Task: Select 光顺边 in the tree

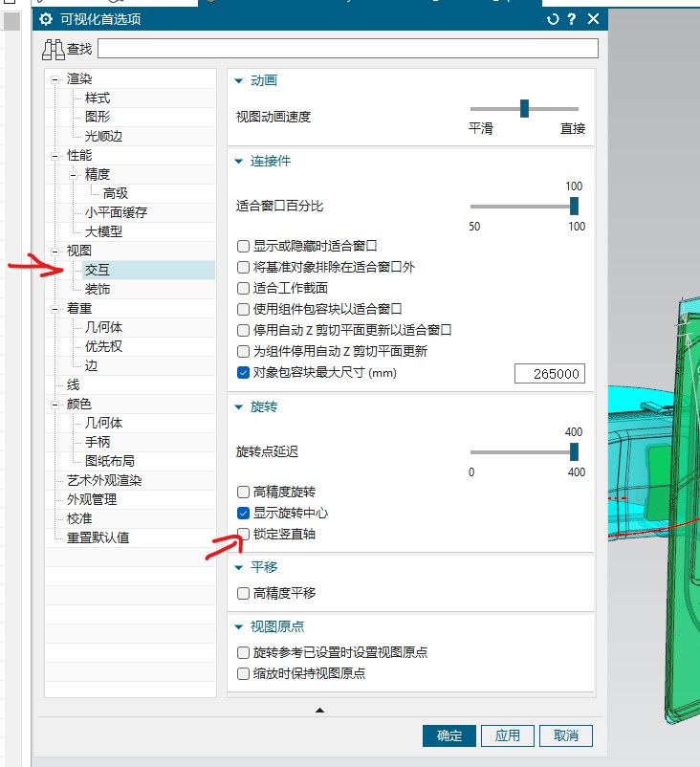Action: [103, 136]
